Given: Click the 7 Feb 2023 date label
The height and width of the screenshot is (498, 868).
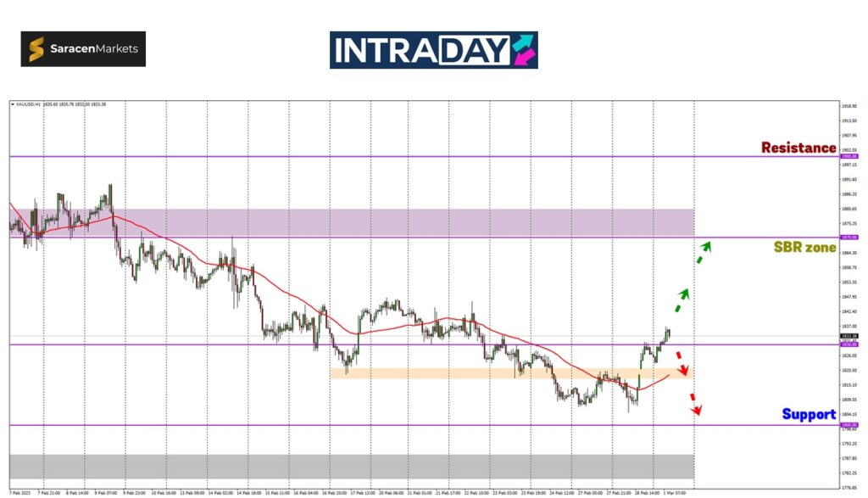Looking at the screenshot, I should [19, 491].
